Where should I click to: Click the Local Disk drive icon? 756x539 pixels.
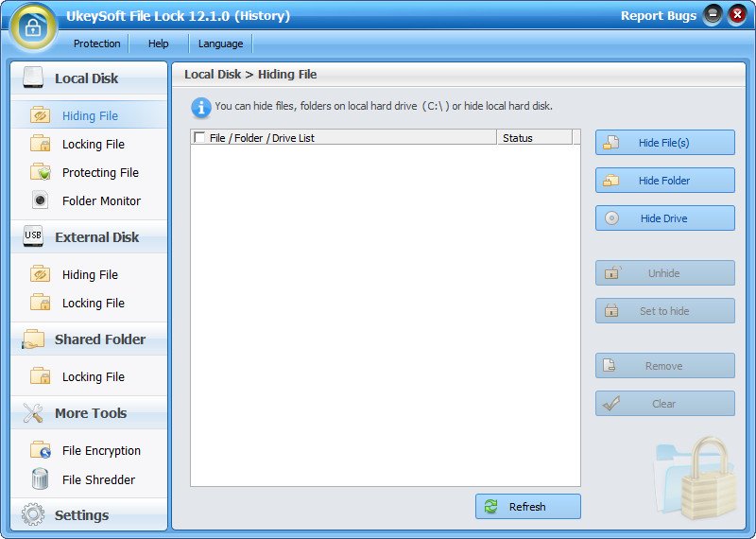[x=33, y=78]
